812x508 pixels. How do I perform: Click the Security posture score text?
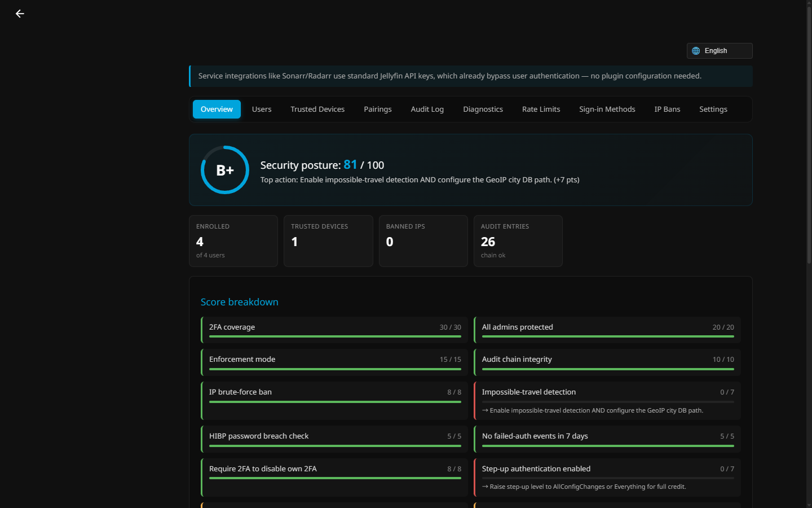pos(322,165)
